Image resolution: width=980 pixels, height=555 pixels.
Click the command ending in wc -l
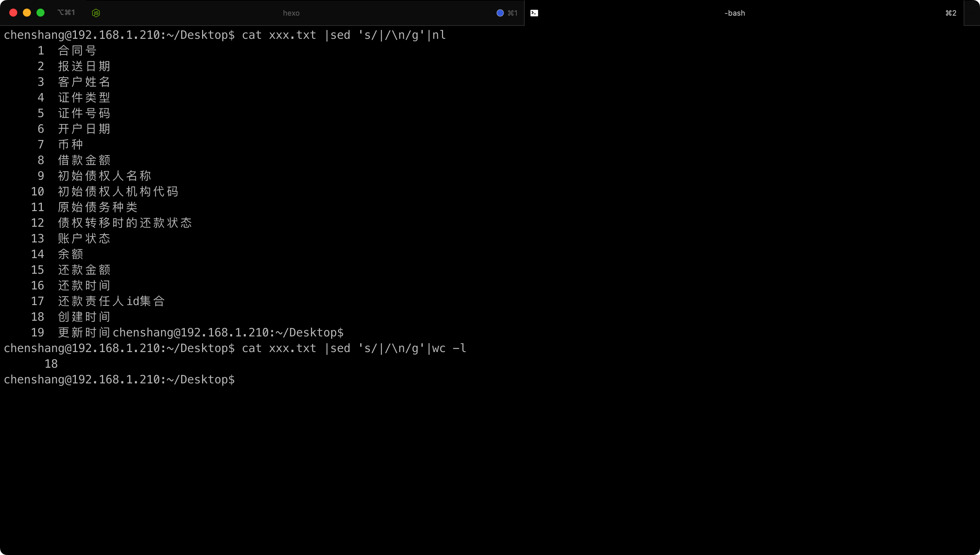(354, 348)
